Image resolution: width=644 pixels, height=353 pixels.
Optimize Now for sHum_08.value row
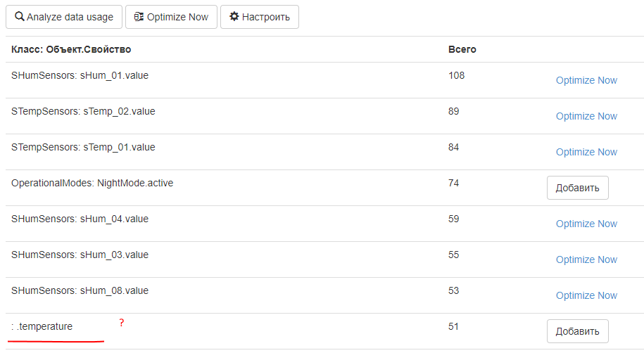click(586, 295)
